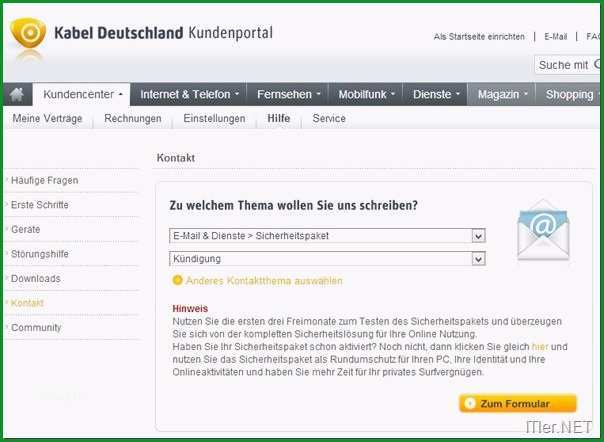Click Als Startseite einrichten link

coord(479,37)
